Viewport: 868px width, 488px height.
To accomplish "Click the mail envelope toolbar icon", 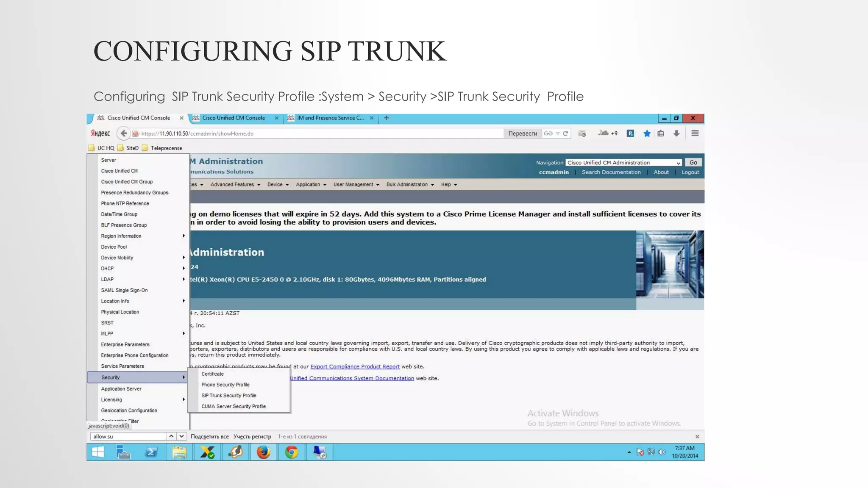I will (582, 133).
